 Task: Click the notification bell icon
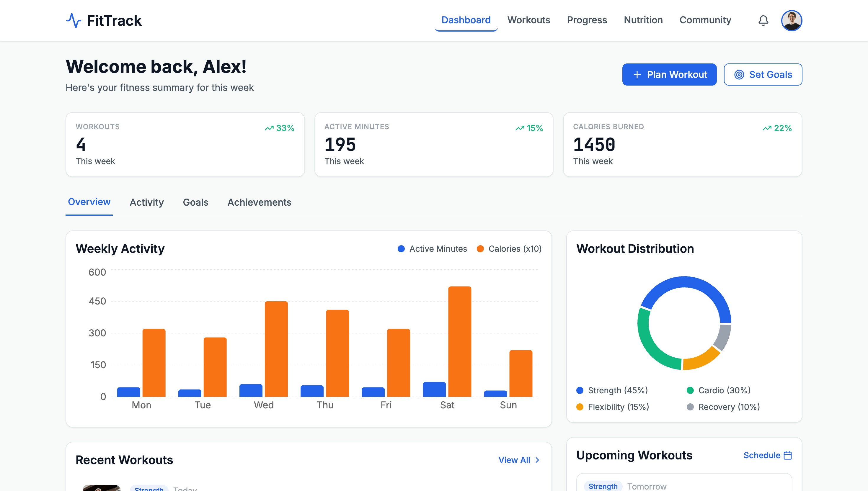tap(763, 21)
